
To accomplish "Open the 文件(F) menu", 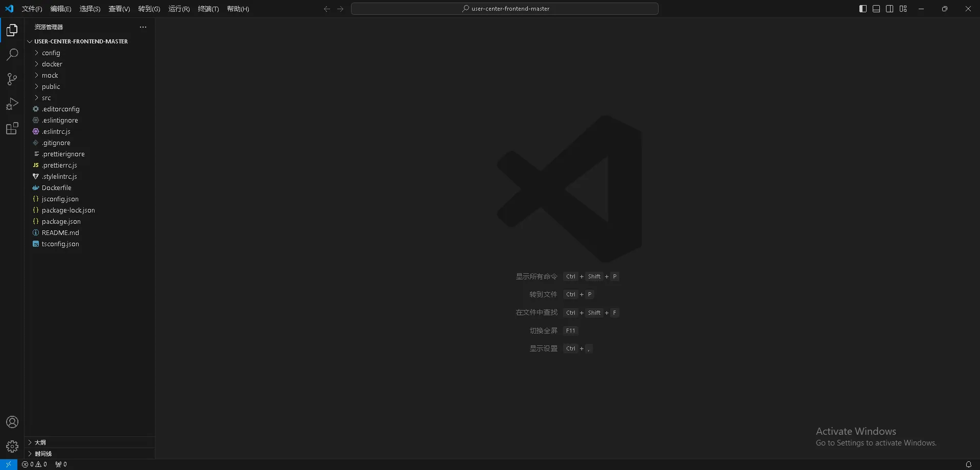I will [x=32, y=9].
